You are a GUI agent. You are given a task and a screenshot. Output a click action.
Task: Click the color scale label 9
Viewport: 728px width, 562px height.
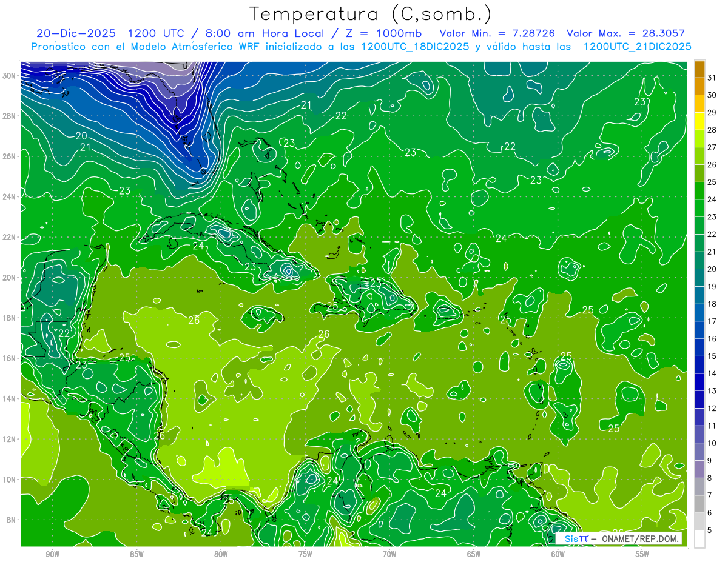click(x=709, y=461)
